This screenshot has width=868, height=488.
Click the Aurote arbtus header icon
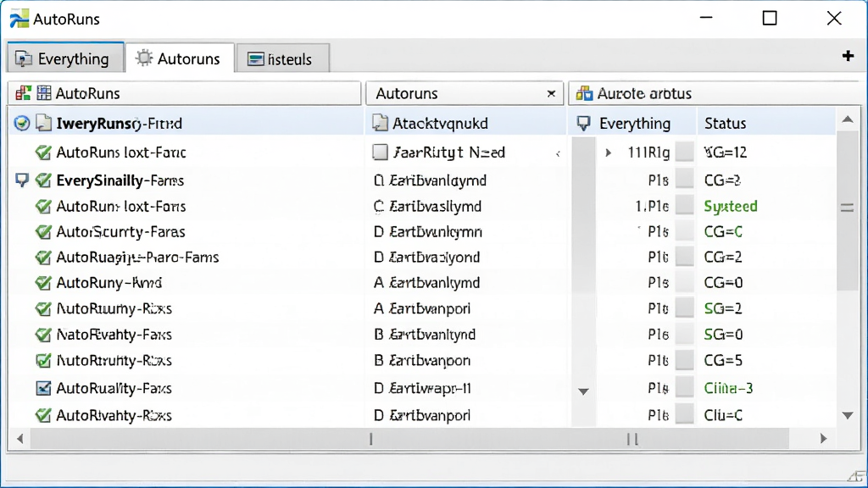coord(584,93)
